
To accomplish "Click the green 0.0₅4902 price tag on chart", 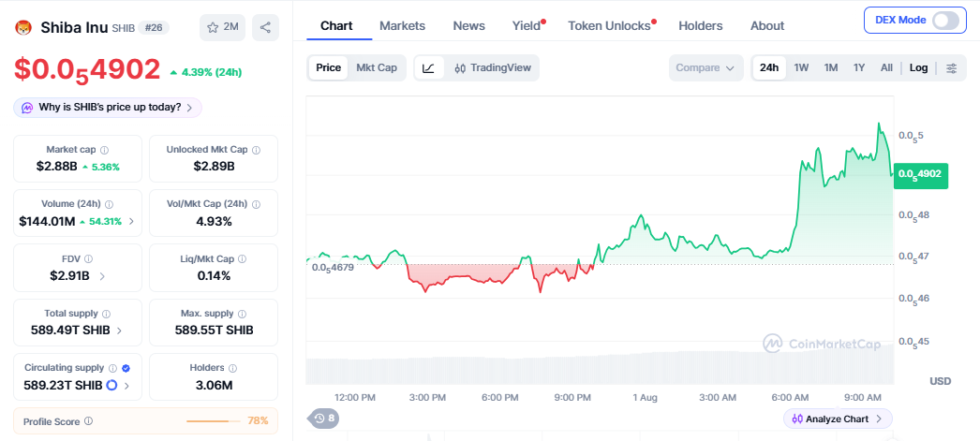I will [x=921, y=175].
